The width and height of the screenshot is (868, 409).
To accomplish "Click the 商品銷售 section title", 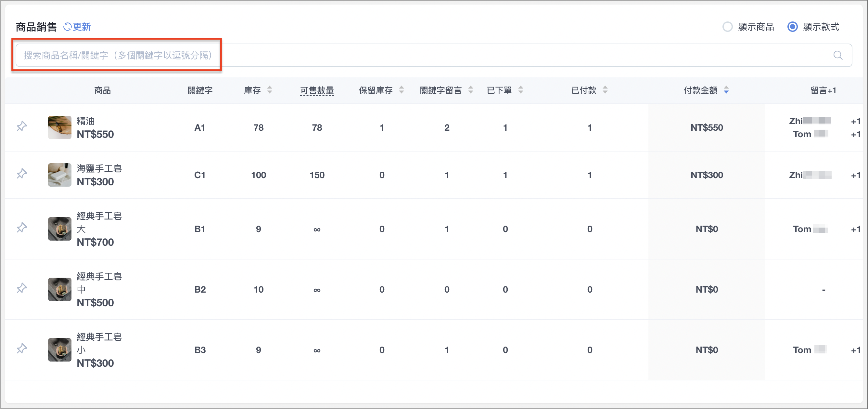I will click(x=36, y=27).
